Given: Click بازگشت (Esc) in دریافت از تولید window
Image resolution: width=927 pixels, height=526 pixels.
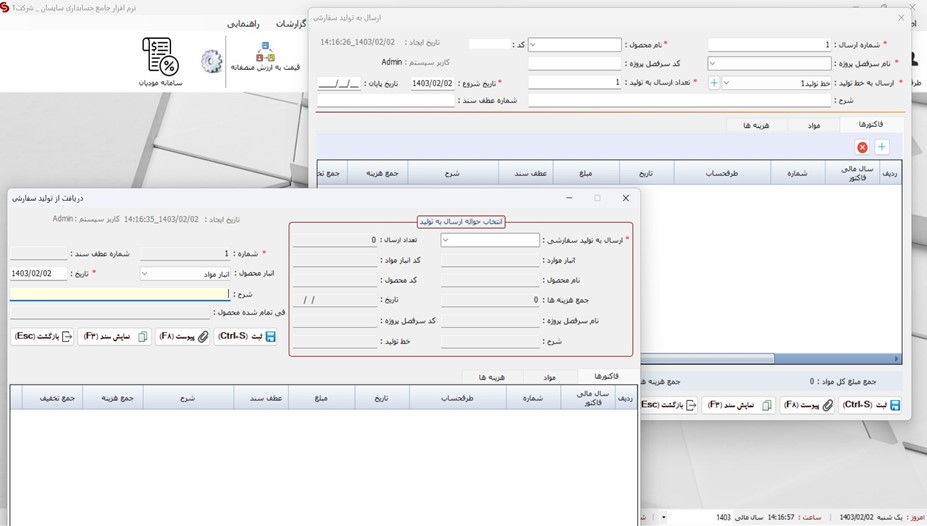Looking at the screenshot, I should tap(42, 337).
